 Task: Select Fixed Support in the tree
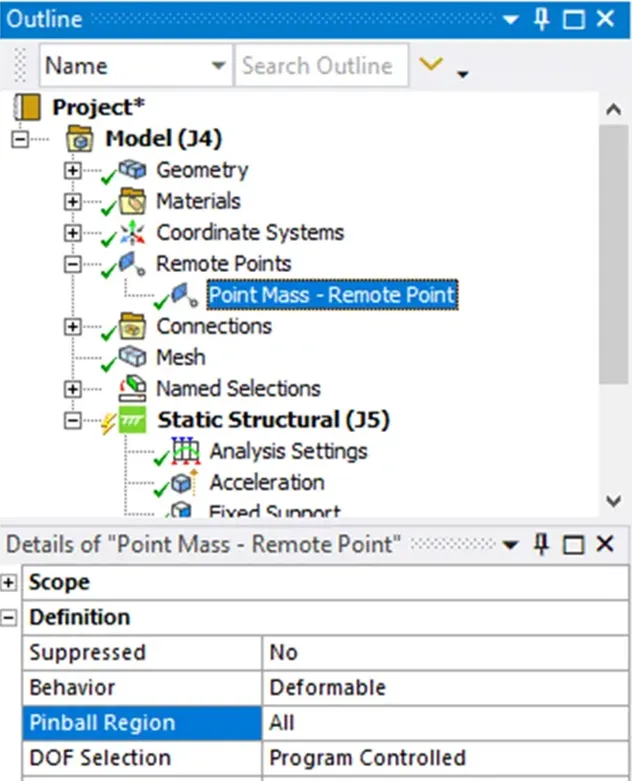pos(274,511)
